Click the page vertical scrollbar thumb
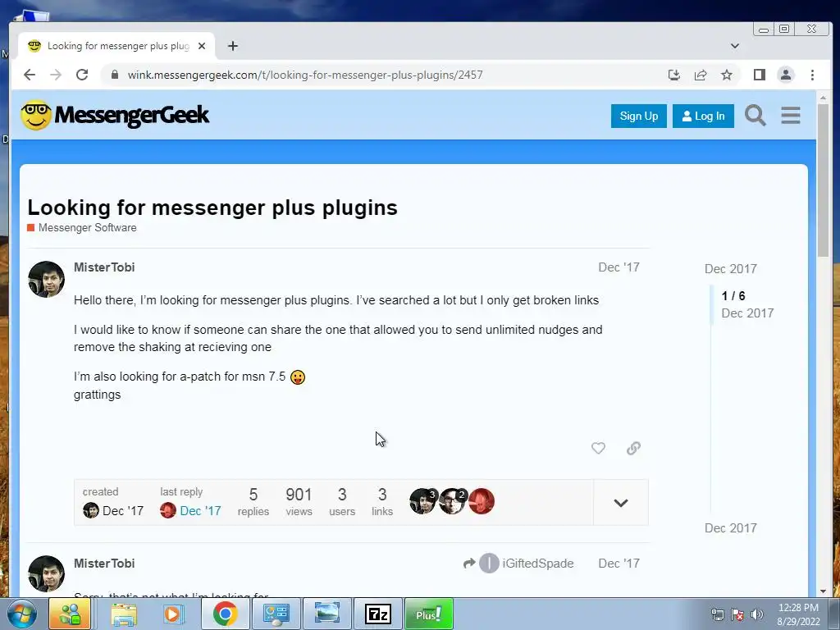The width and height of the screenshot is (840, 630). 824,180
